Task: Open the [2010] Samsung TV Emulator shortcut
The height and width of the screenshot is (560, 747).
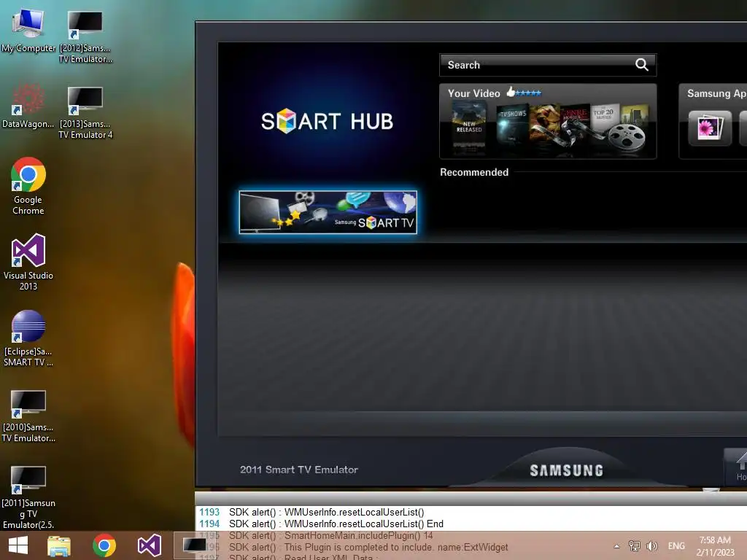Action: (28, 416)
